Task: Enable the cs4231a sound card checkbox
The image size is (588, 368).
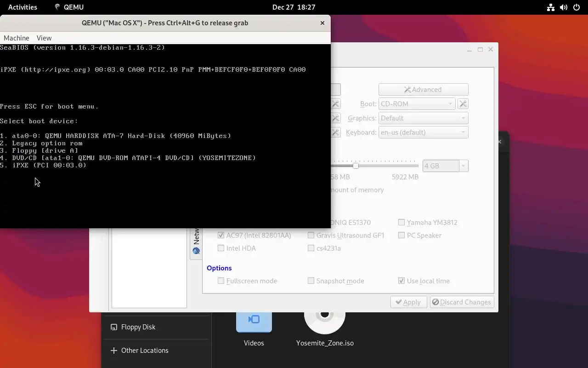Action: click(x=311, y=248)
